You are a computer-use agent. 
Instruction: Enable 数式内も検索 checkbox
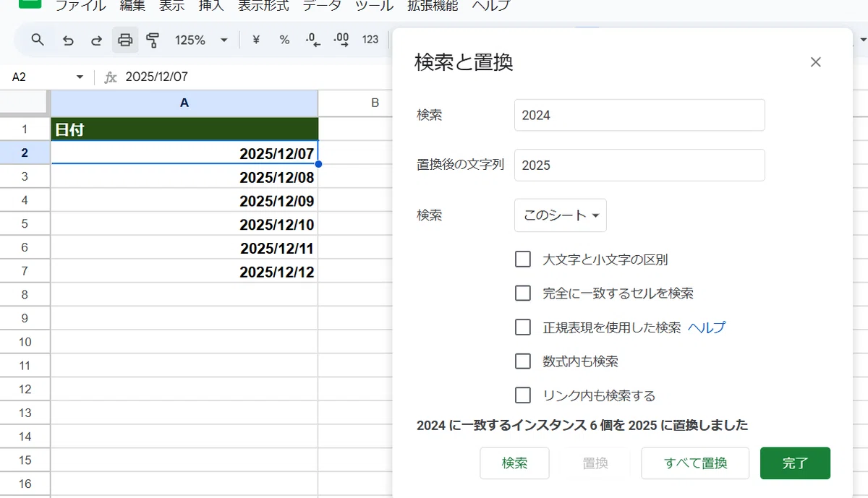coord(523,361)
